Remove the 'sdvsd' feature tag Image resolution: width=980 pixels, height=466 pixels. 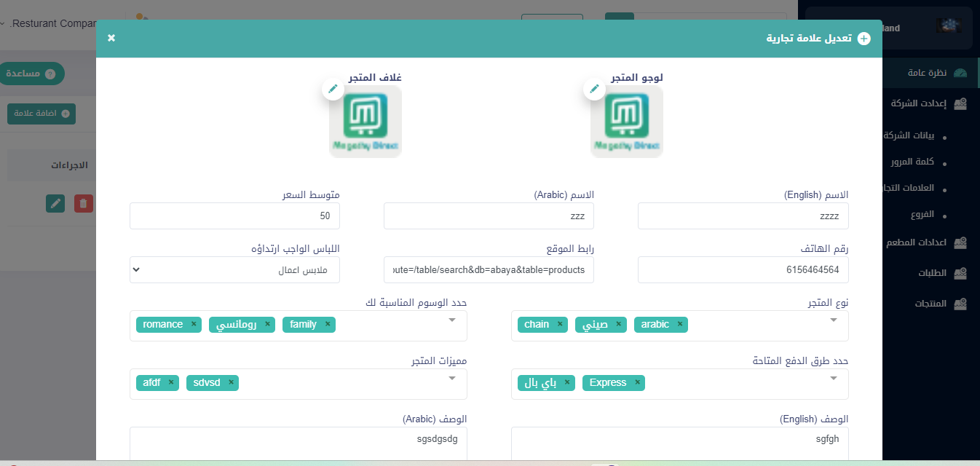click(231, 382)
